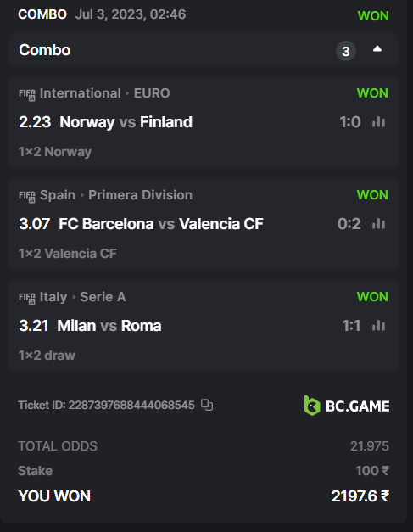Open Norway vs Finland match
Screen dimensions: 413x532
tap(126, 122)
